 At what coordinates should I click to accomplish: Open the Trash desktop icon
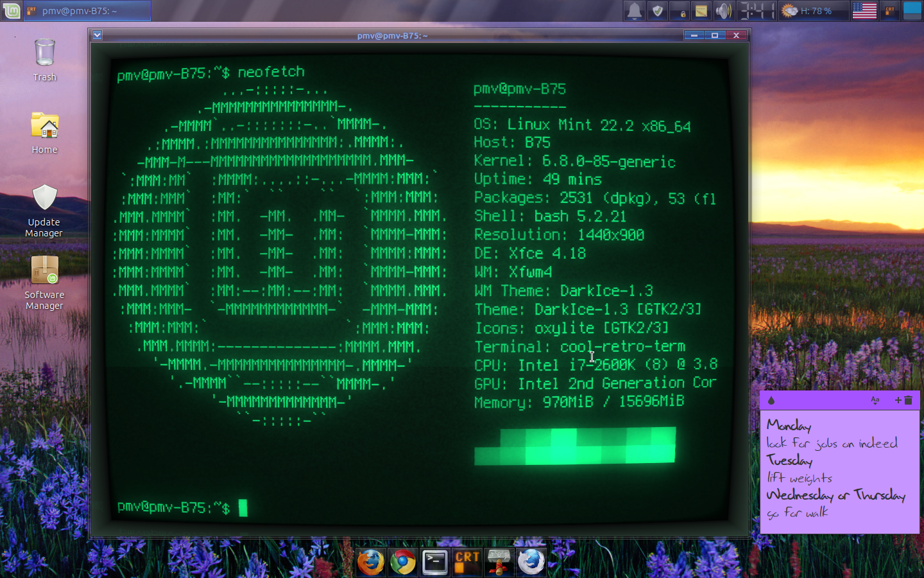point(45,59)
